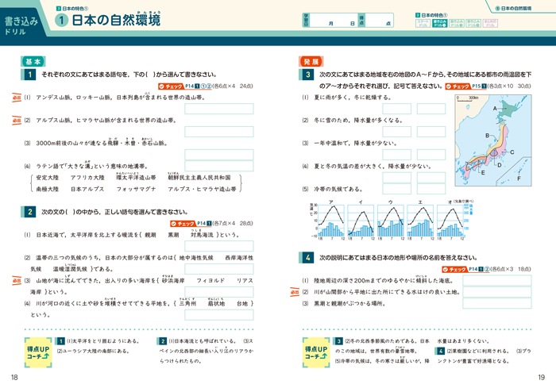The height and width of the screenshot is (392, 556).
Task: Click the left page's 得点UPコーチ icon
Action: tap(40, 351)
